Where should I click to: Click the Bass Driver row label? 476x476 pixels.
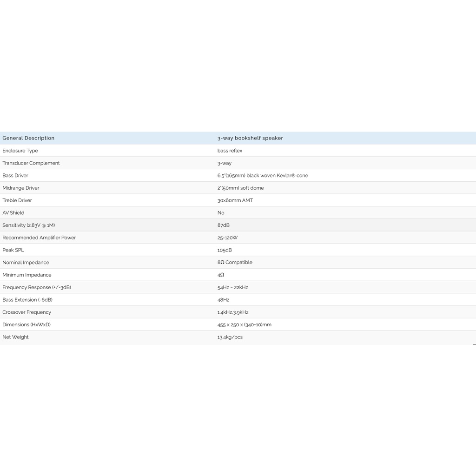(x=15, y=176)
